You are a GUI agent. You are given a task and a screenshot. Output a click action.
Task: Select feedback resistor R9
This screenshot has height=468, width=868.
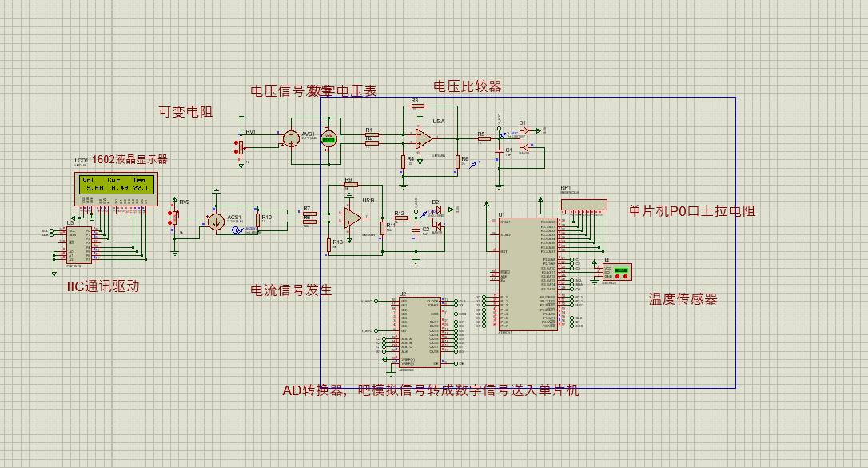coord(351,185)
